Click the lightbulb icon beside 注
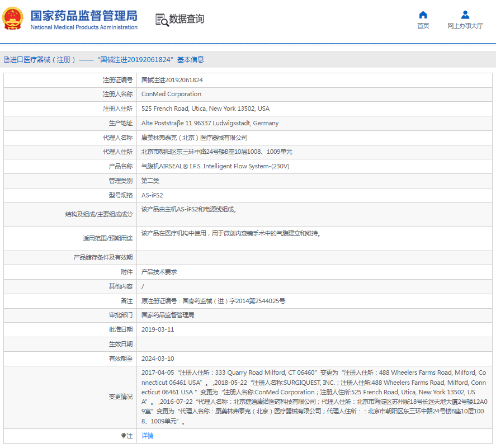Viewport: 496px width, 448px height. (124, 436)
